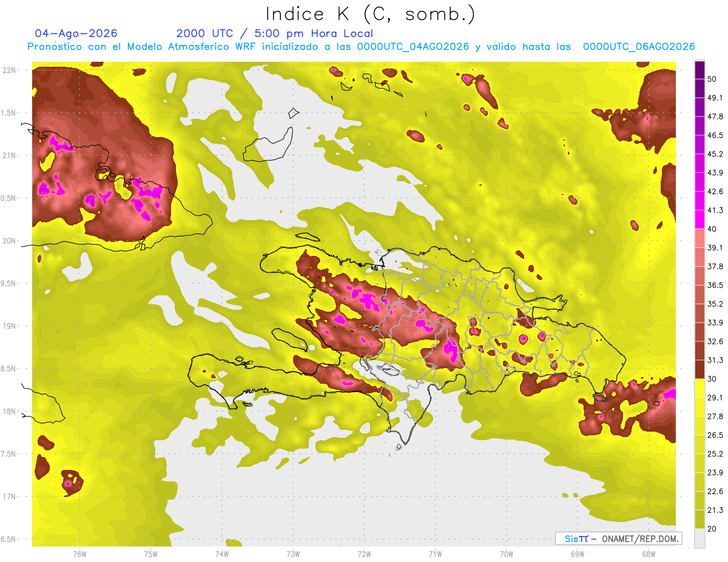Click the '27.8' color bar value
The image size is (728, 562).
715,416
